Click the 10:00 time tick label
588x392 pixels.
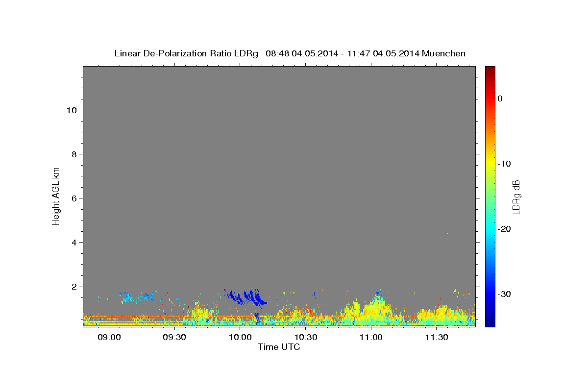(x=241, y=338)
